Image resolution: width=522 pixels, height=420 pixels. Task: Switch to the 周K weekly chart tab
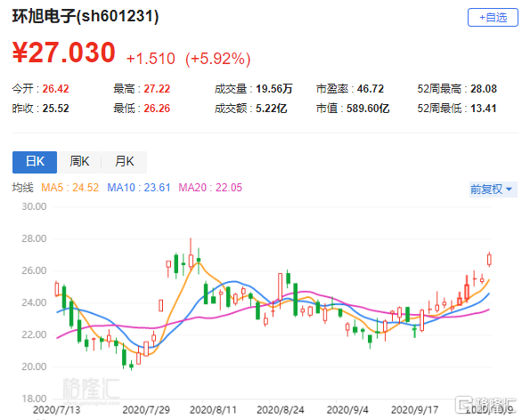coord(79,162)
